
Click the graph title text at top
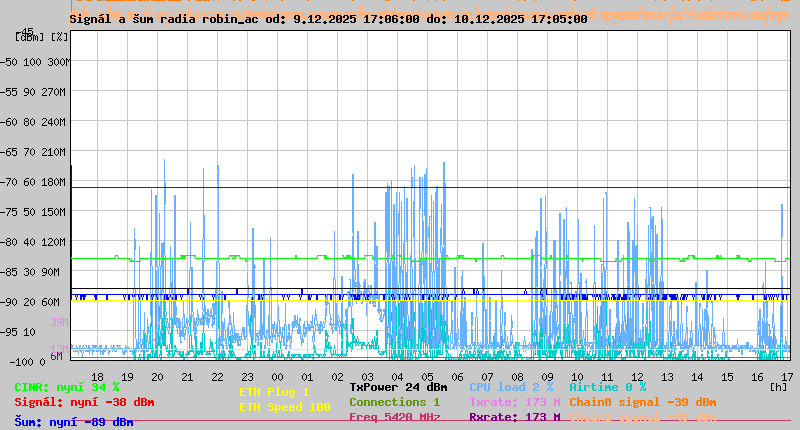coord(328,19)
